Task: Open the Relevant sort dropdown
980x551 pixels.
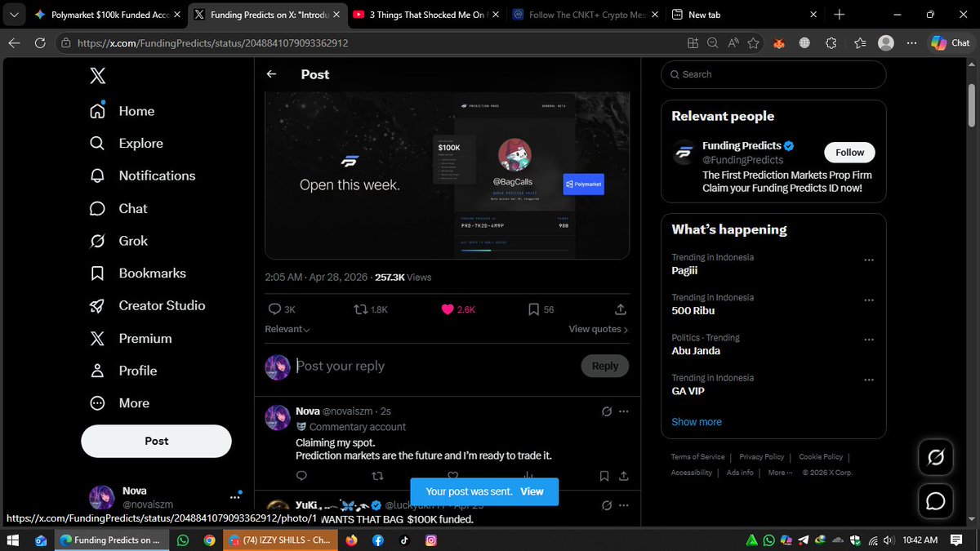Action: [287, 329]
